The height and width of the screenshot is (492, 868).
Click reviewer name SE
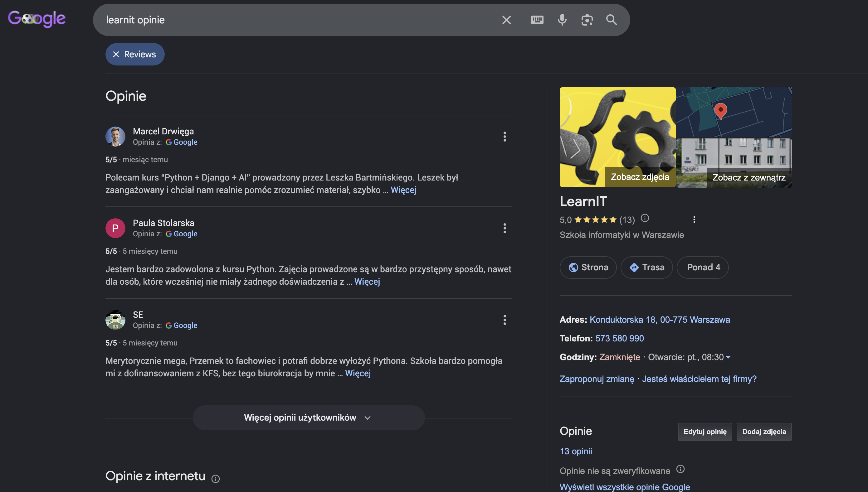coord(138,315)
